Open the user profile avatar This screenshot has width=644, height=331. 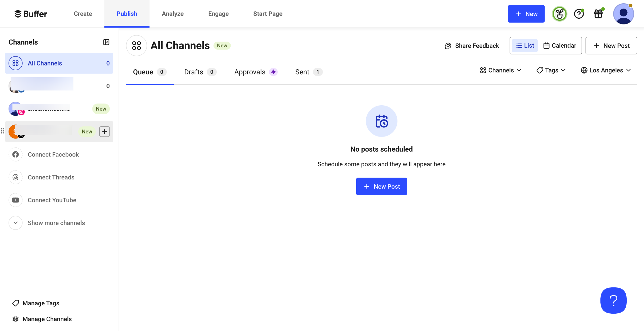[x=623, y=14]
